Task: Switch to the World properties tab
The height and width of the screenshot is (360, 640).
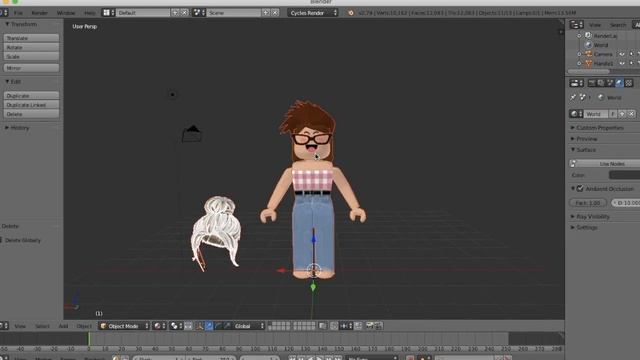Action: (x=620, y=83)
